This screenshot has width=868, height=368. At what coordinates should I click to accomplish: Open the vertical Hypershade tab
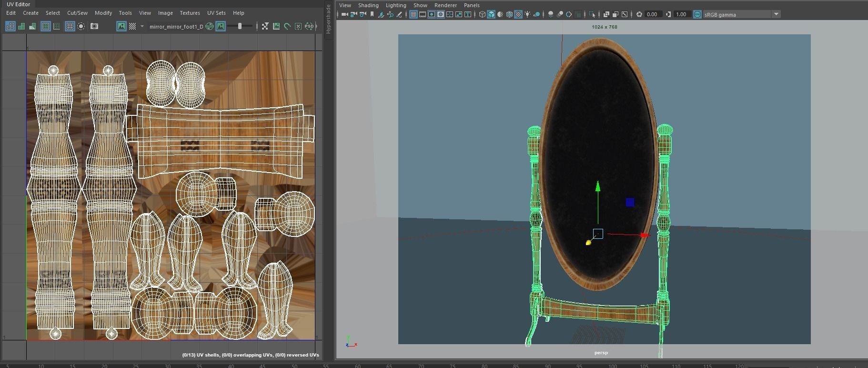[x=328, y=19]
